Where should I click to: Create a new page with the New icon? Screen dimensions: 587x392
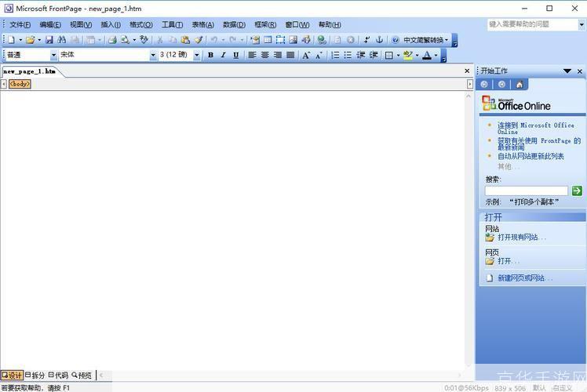[x=11, y=40]
